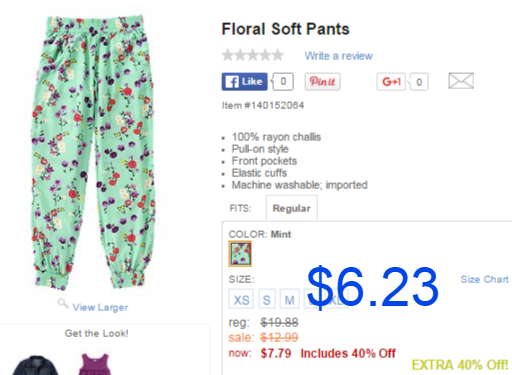Click the Pin it Pinterest button
Image resolution: width=512 pixels, height=375 pixels.
pos(322,82)
